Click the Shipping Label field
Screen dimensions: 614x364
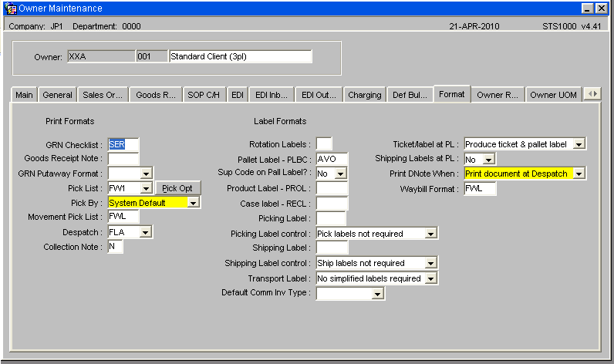coord(332,248)
